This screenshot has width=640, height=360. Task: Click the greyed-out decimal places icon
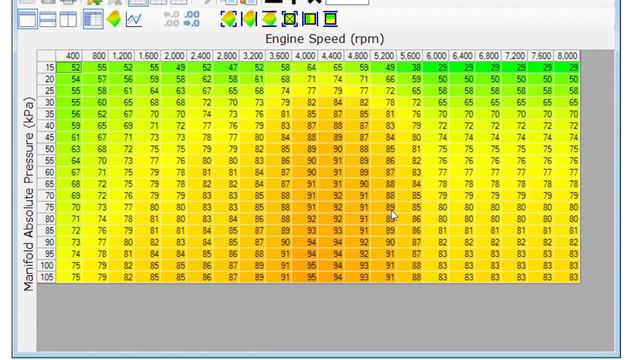coord(171,19)
